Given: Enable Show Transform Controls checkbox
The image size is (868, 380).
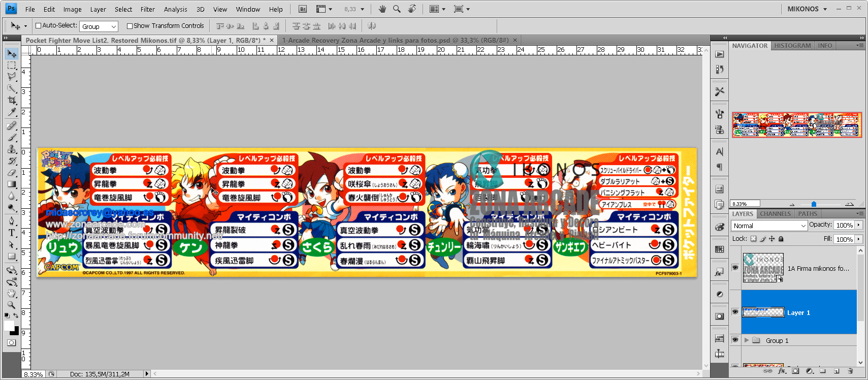Looking at the screenshot, I should (130, 26).
